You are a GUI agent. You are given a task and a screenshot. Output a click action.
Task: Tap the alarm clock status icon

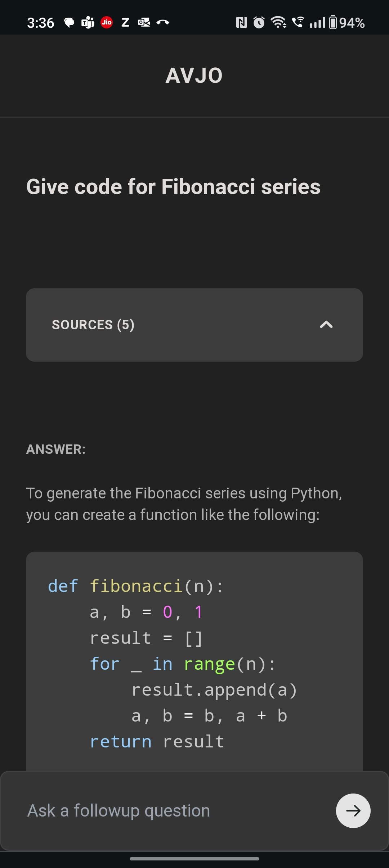coord(259,23)
